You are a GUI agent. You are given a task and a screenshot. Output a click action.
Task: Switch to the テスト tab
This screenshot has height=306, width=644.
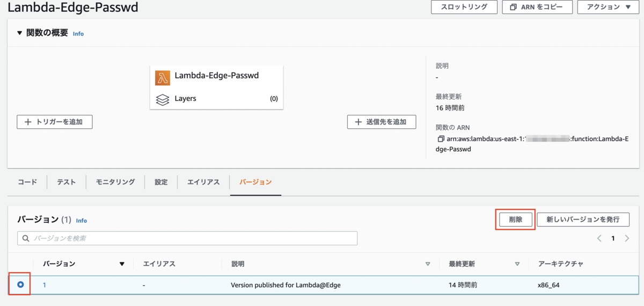(67, 182)
